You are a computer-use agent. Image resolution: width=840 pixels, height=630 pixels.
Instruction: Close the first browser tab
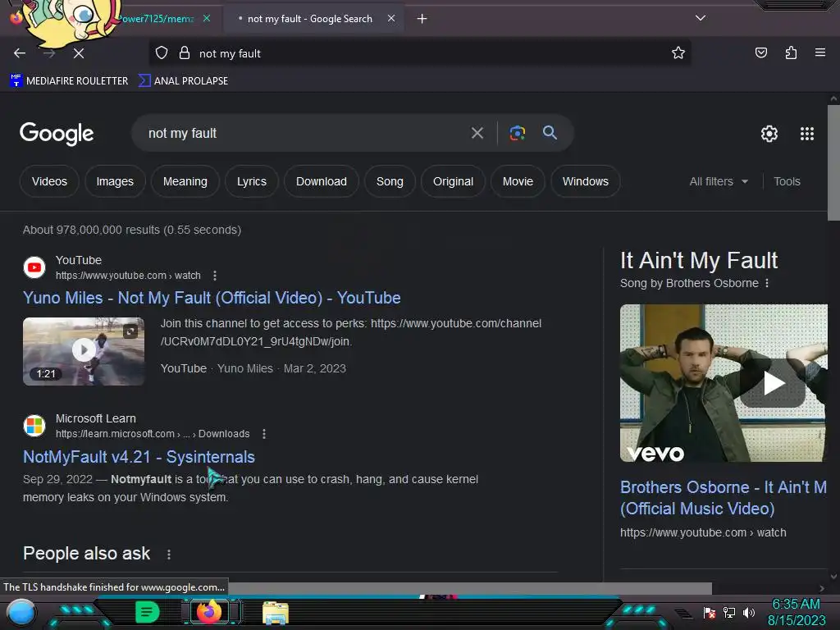click(206, 18)
